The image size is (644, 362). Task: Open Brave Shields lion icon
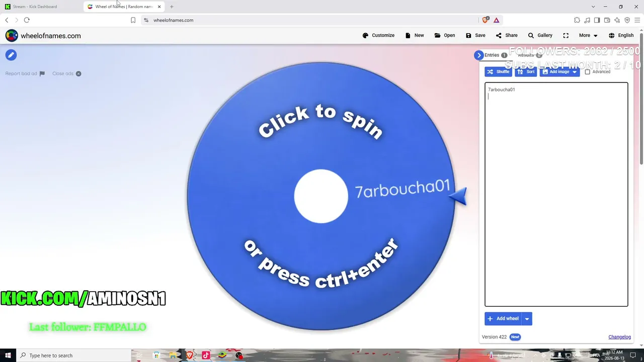coord(486,20)
